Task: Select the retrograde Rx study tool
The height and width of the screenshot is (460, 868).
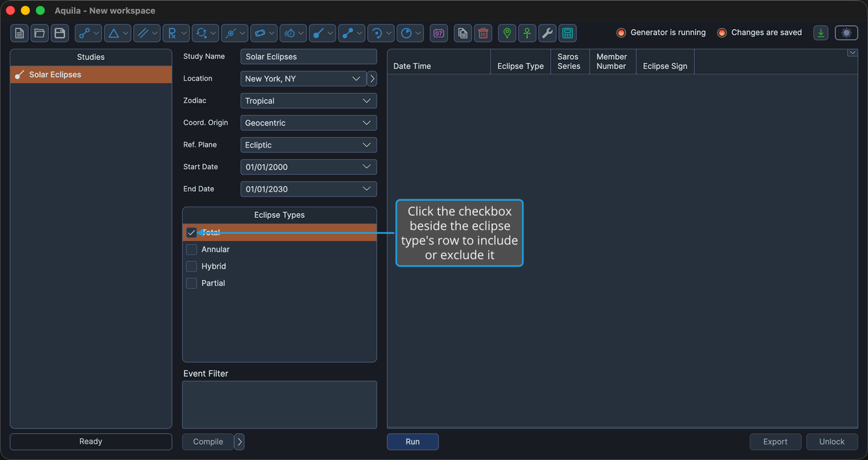Action: (x=172, y=33)
